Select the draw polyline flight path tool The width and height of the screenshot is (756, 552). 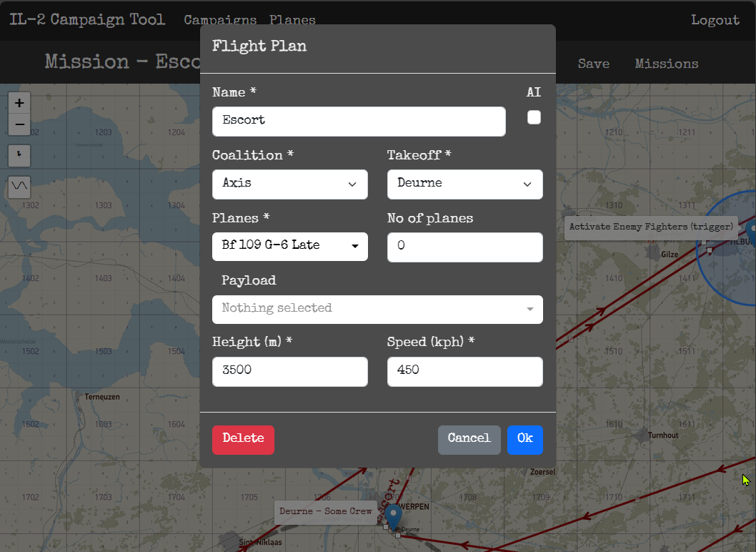click(19, 187)
